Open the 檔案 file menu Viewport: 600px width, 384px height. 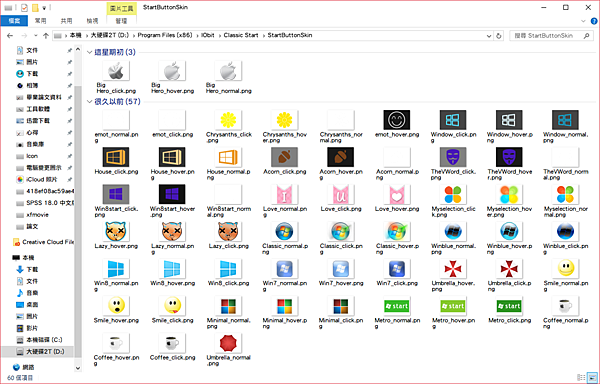14,21
